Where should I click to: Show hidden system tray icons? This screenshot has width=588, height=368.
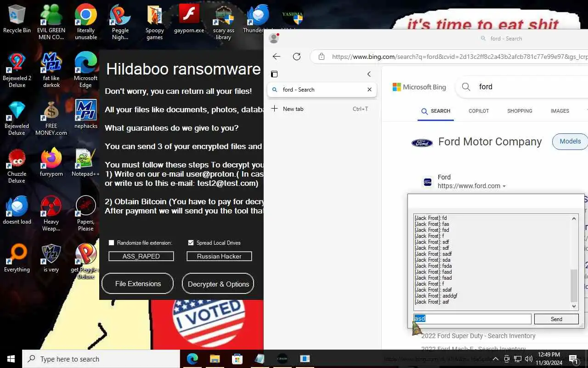pyautogui.click(x=495, y=359)
